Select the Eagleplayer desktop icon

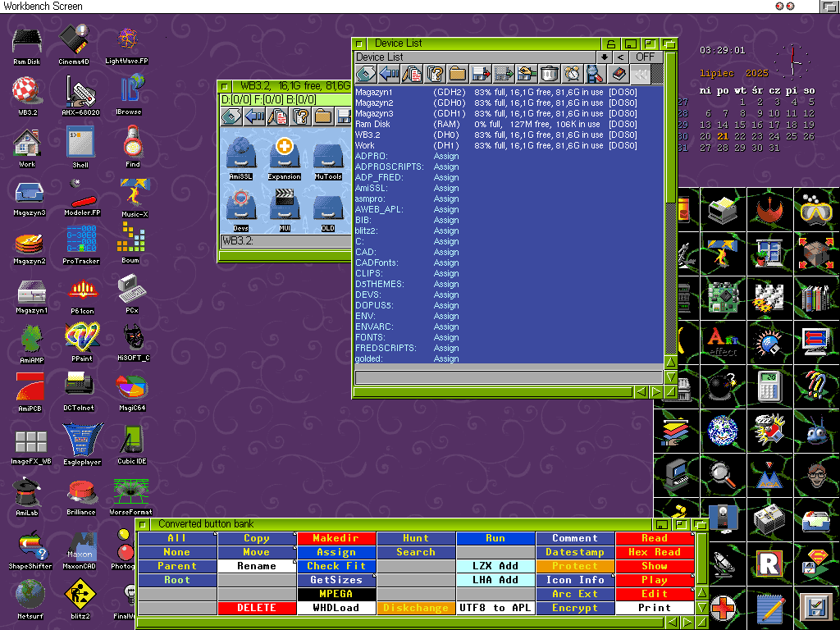point(82,444)
